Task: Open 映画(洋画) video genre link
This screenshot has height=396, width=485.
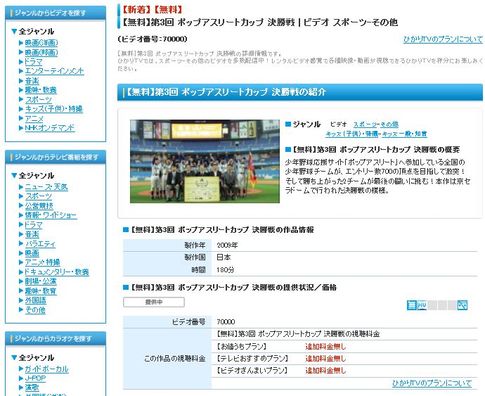Action: (x=41, y=43)
